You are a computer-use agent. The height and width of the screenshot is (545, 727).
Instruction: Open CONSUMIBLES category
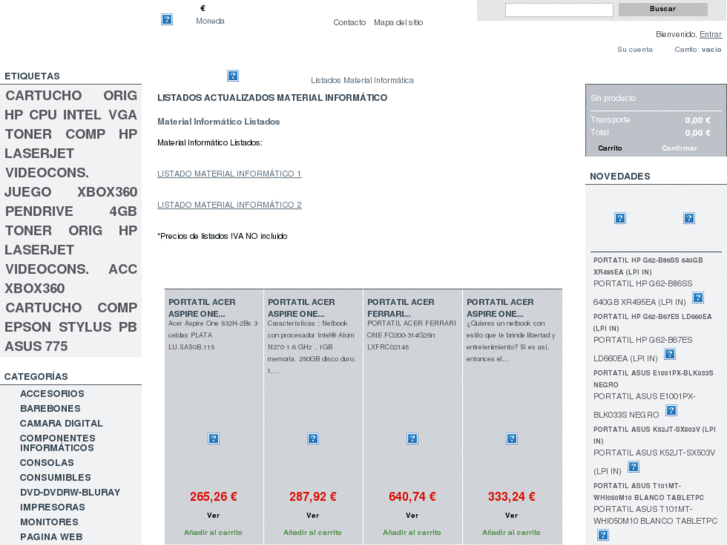(55, 478)
